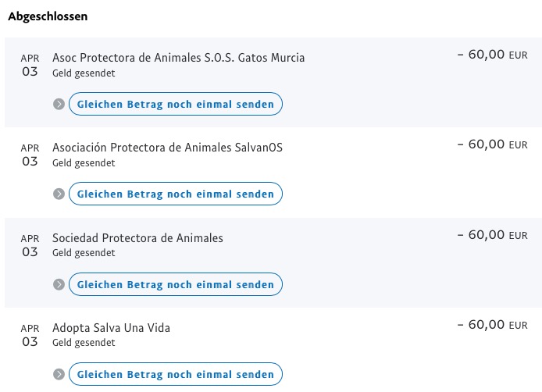Screen dimensions: 542x392
Task: Select the 60,00 EUR amount for Gatos Murcia
Action: tap(493, 55)
